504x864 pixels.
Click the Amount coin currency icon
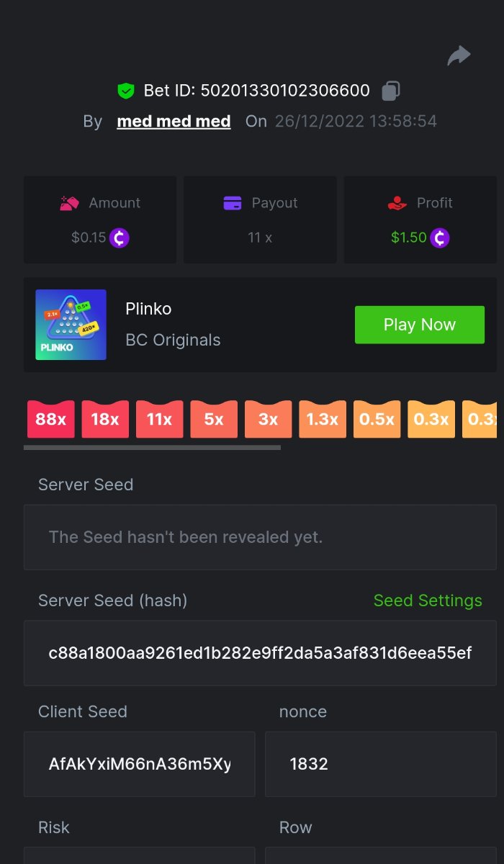(120, 238)
